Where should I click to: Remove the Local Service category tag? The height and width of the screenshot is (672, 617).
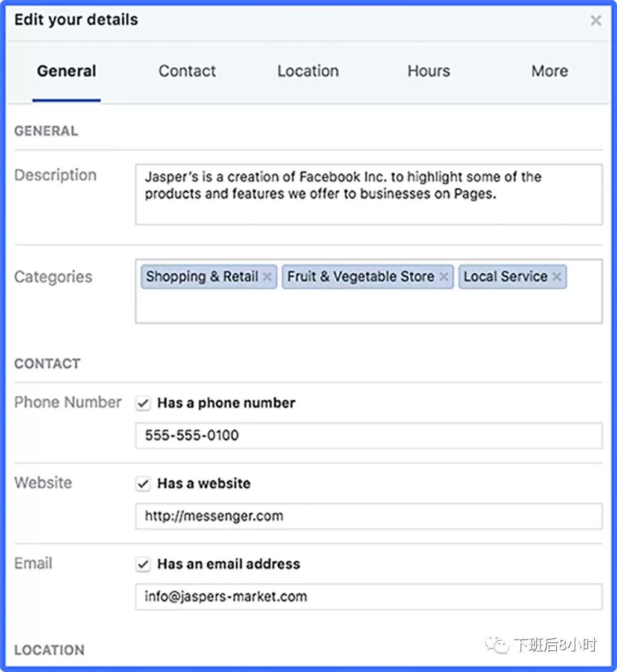click(x=557, y=277)
